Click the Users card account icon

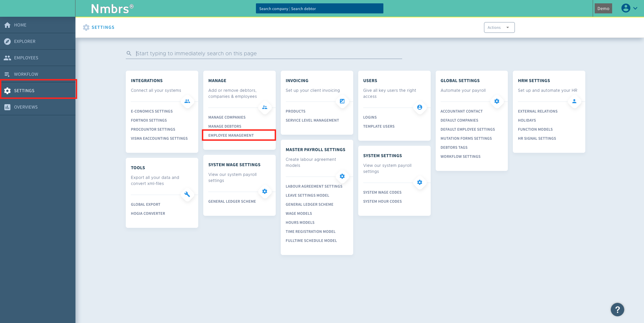(420, 107)
